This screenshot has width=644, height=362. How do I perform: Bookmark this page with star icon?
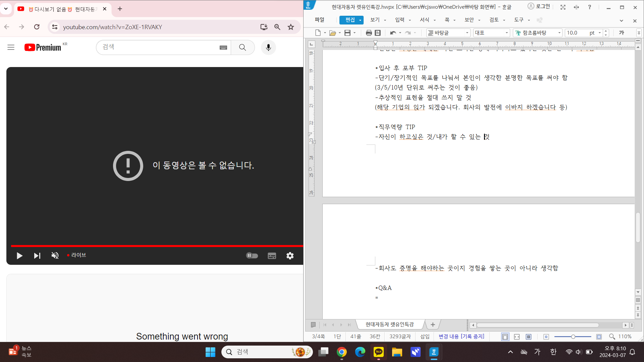click(291, 27)
